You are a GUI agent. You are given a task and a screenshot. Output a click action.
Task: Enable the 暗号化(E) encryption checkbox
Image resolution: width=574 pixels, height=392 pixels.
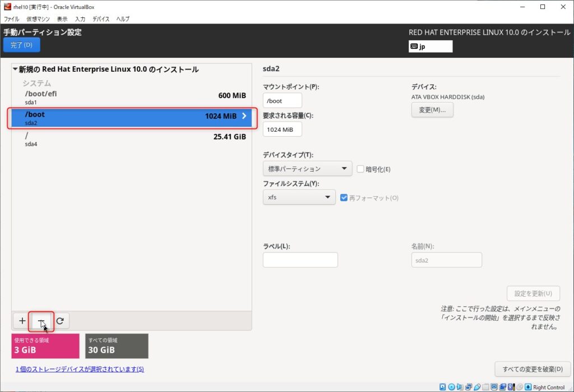point(360,169)
